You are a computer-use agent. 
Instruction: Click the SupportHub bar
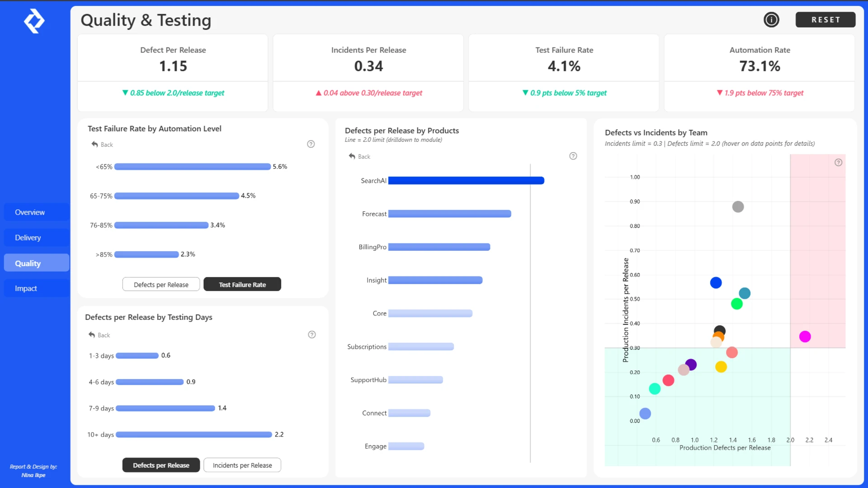[x=415, y=380]
